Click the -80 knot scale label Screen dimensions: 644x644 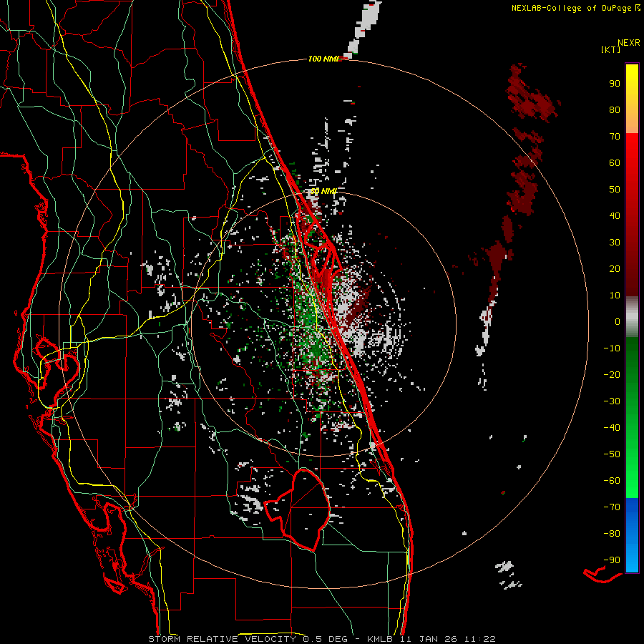pos(612,534)
